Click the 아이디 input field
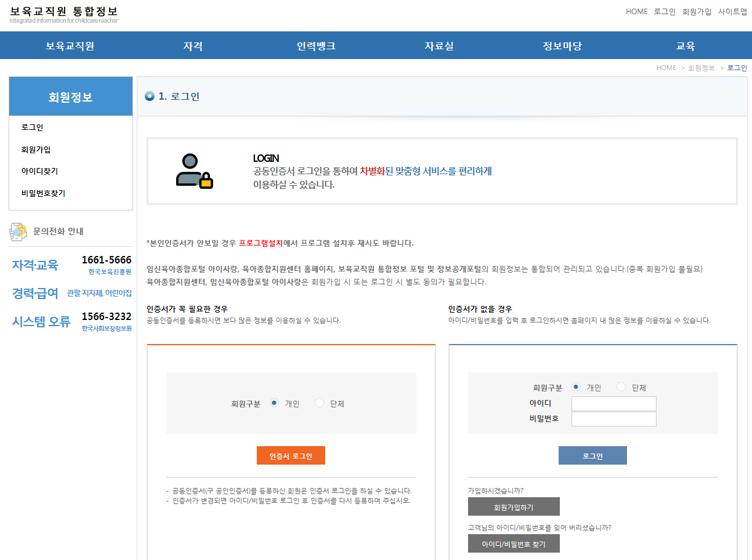Viewport: 752px width, 560px height. [613, 403]
